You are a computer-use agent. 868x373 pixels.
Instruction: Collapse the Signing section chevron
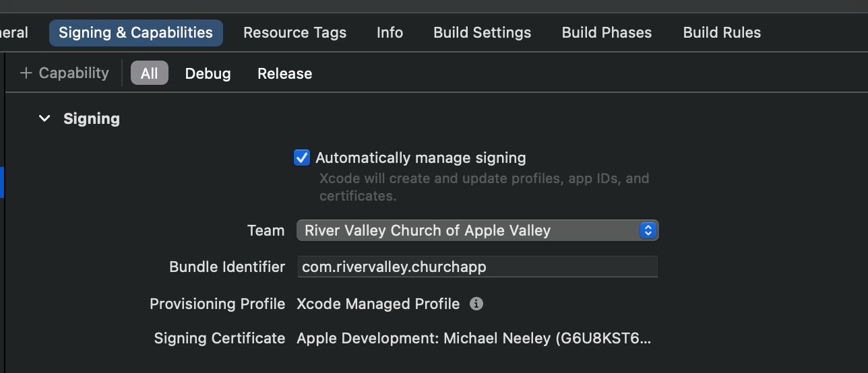[44, 119]
